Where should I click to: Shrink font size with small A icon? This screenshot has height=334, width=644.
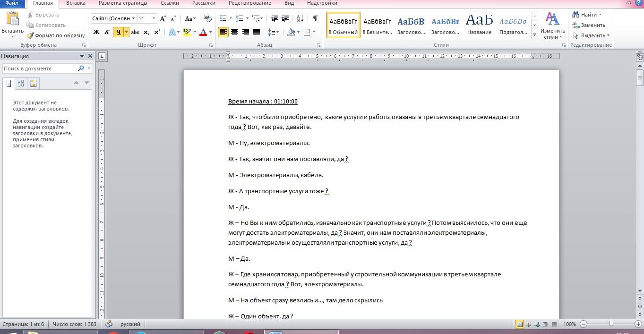(173, 19)
